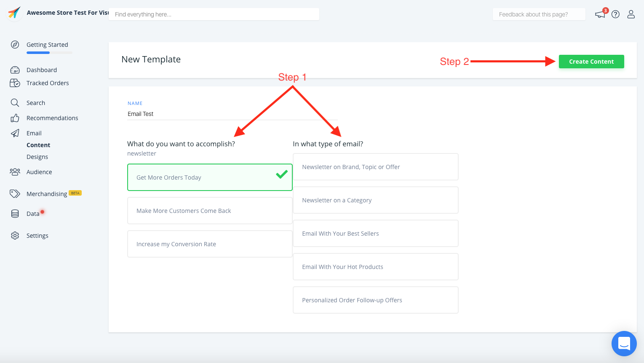Screen dimensions: 644x363
Task: Select the Make More Customers Come Back option
Action: click(209, 210)
